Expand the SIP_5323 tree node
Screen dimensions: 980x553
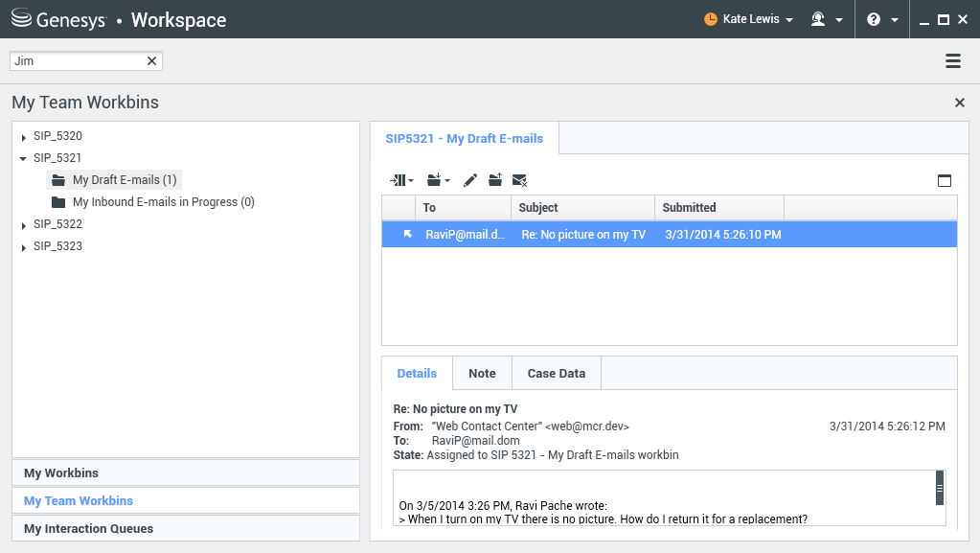(23, 247)
